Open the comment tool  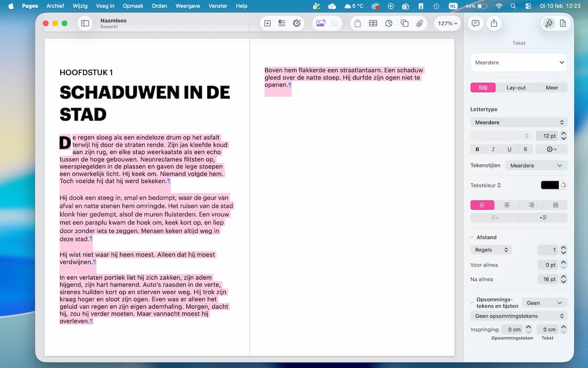click(x=475, y=23)
